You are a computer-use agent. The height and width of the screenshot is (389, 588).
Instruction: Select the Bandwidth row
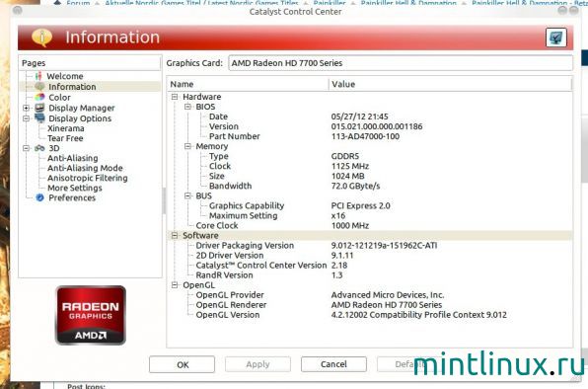pyautogui.click(x=370, y=186)
